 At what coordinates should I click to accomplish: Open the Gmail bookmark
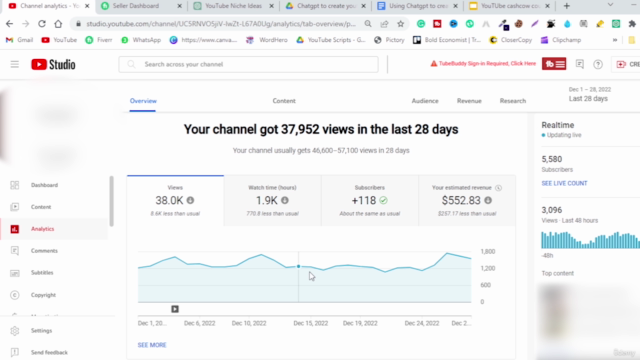(20, 40)
